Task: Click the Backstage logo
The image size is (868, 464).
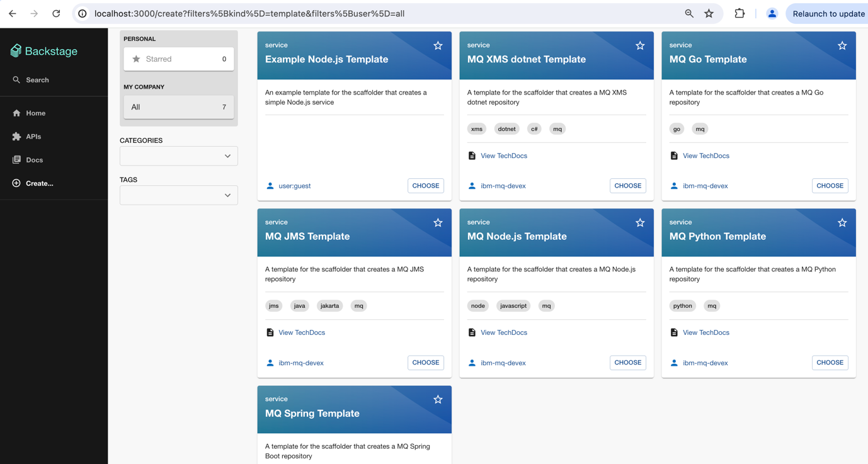Action: click(x=44, y=51)
